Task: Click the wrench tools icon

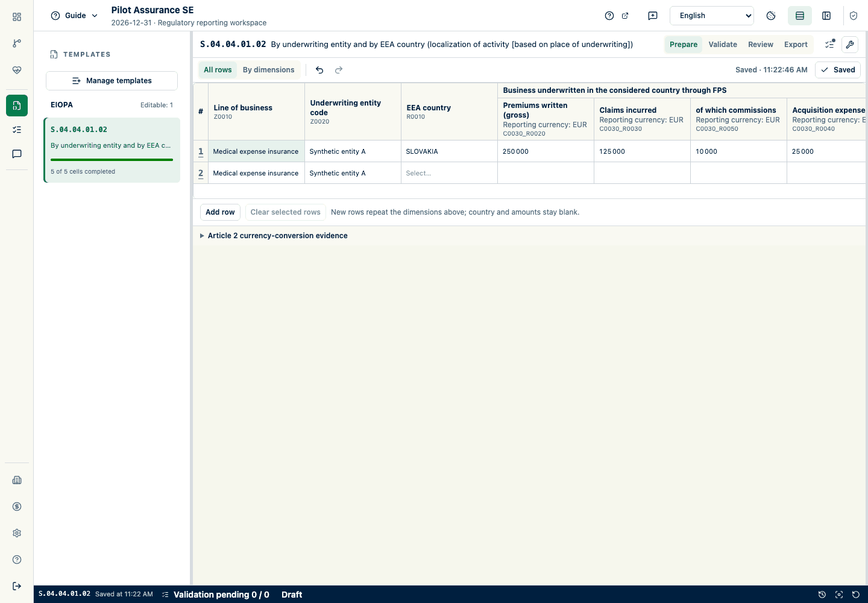Action: point(850,45)
